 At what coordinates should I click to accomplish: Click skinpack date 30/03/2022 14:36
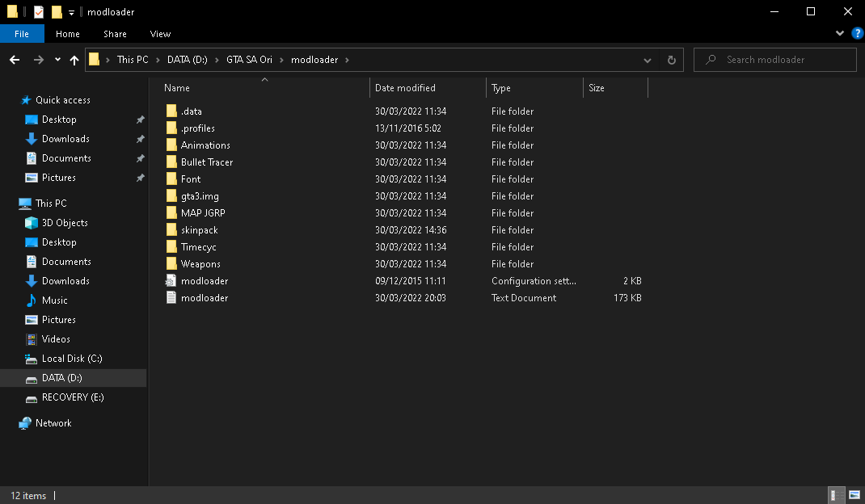tap(411, 230)
